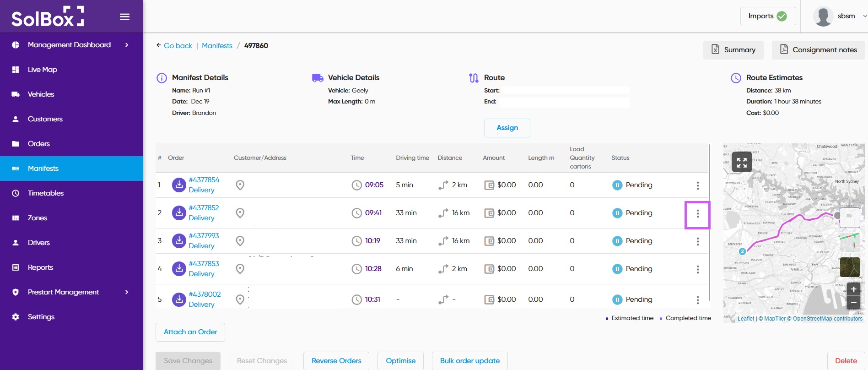Click the Imports status button

coord(768,16)
